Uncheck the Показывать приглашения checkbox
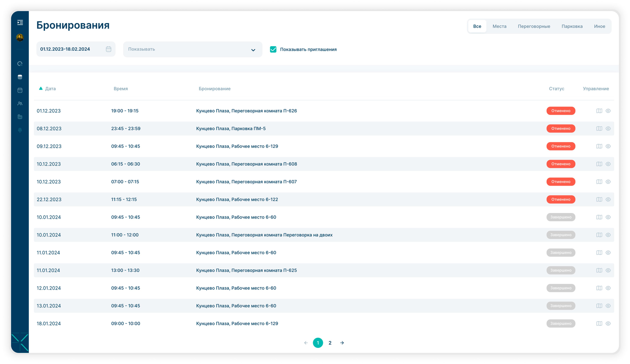This screenshot has width=630, height=364. pos(273,49)
